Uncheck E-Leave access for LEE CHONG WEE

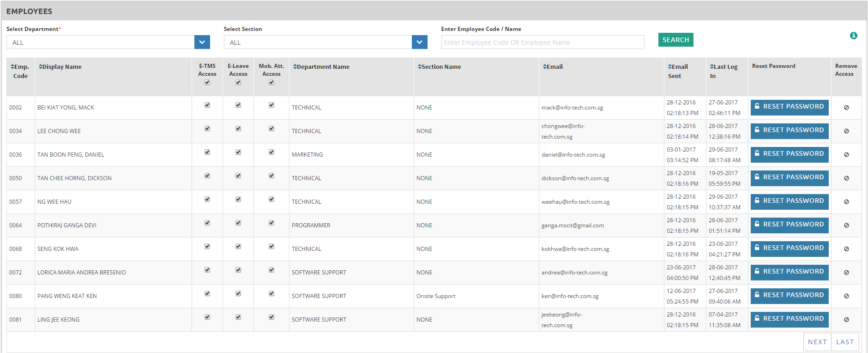[238, 128]
